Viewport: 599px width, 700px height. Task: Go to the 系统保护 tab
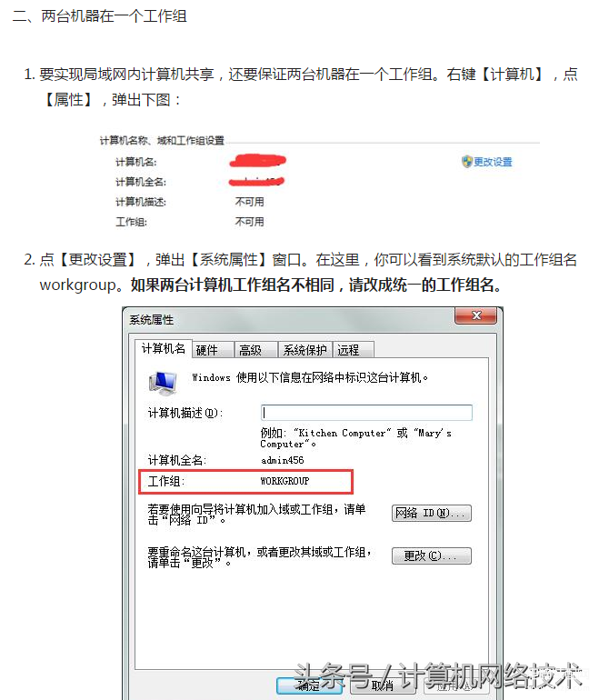[x=305, y=350]
